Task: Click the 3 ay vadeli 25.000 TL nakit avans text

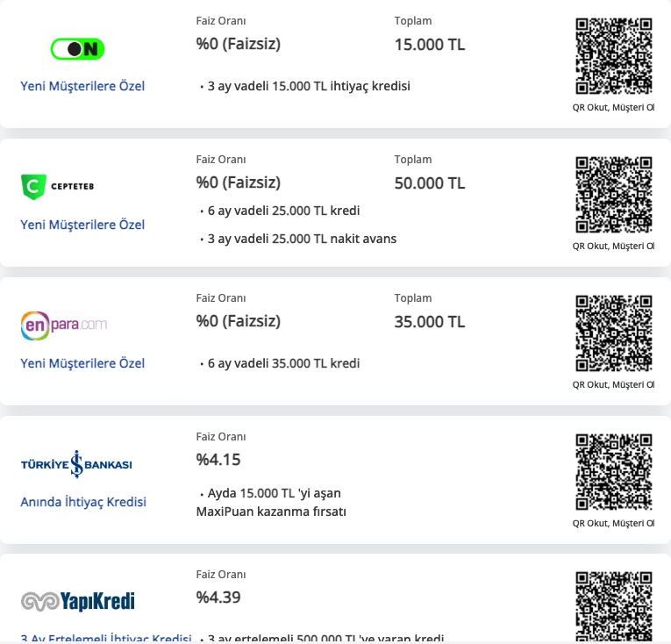Action: point(302,239)
